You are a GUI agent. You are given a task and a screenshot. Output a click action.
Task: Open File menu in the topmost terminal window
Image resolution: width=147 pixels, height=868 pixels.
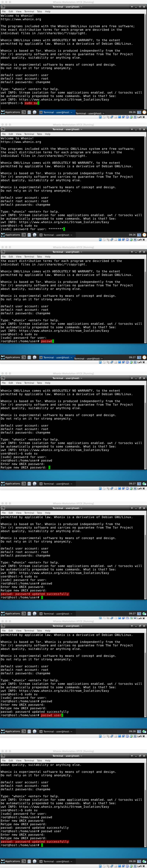coord(4,11)
